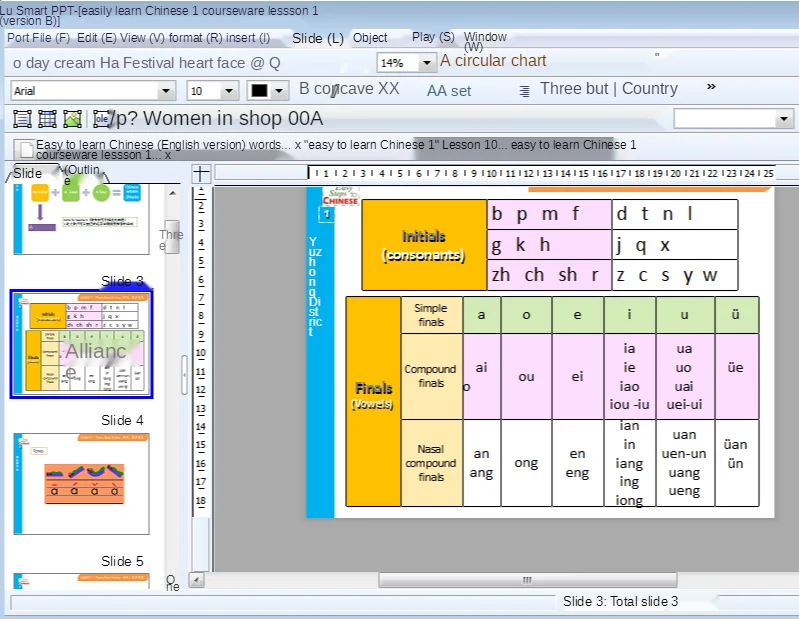Click the "Slide 4" label in the thumbnail panel
799x619 pixels.
pos(122,420)
